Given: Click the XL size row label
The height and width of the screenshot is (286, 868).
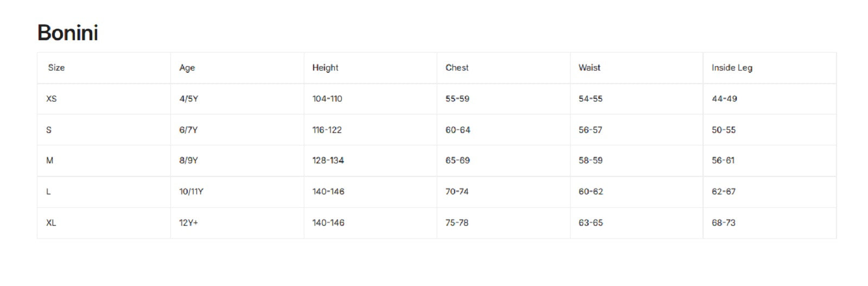Looking at the screenshot, I should [51, 223].
